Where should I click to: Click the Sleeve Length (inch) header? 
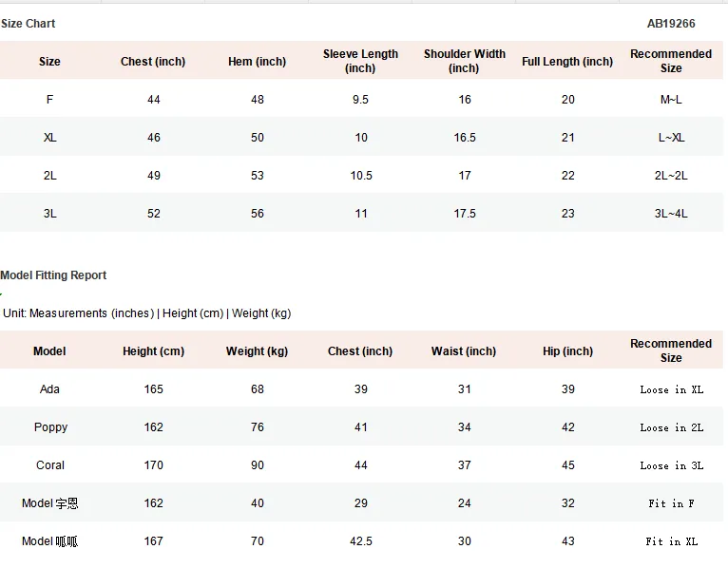360,61
